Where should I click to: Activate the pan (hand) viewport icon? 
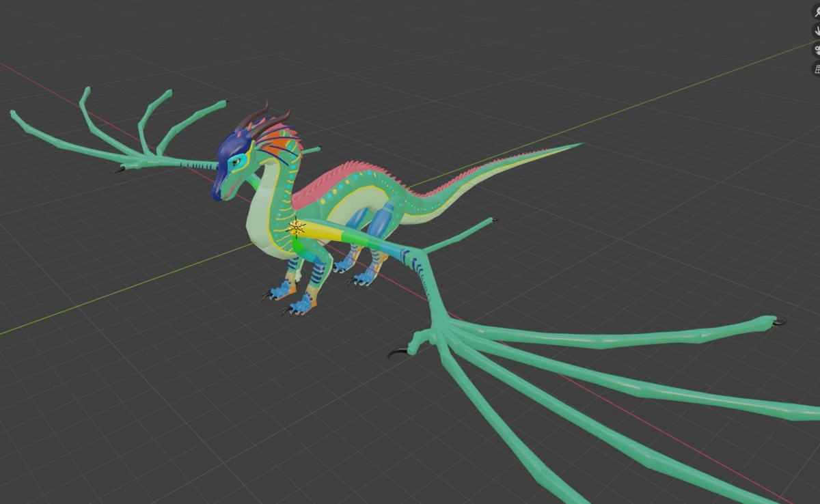[818, 31]
